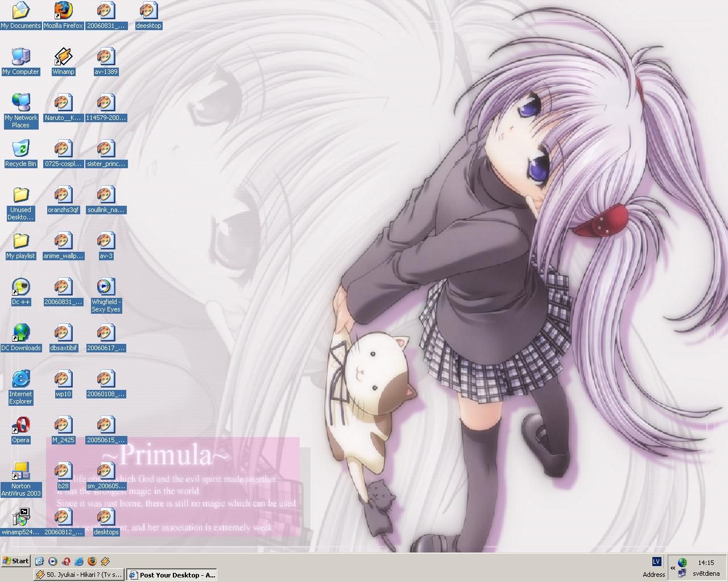Select the 0725-cospl... image file
728x582 pixels.
(63, 153)
